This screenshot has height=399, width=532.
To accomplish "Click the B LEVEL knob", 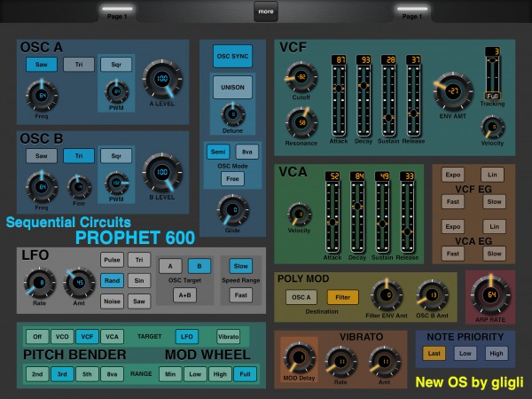I will pyautogui.click(x=162, y=172).
